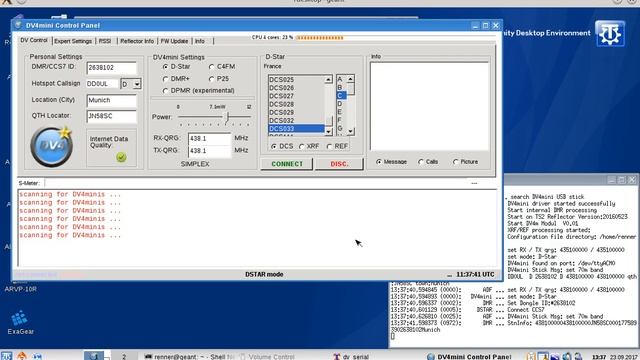This screenshot has height=360, width=640.
Task: Click the red DISC. button
Action: click(339, 164)
